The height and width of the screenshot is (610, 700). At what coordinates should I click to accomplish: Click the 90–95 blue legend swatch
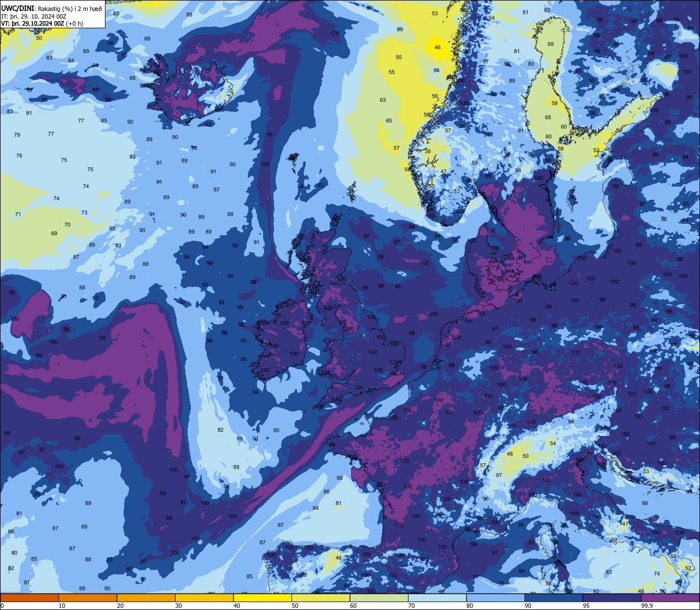[x=553, y=597]
